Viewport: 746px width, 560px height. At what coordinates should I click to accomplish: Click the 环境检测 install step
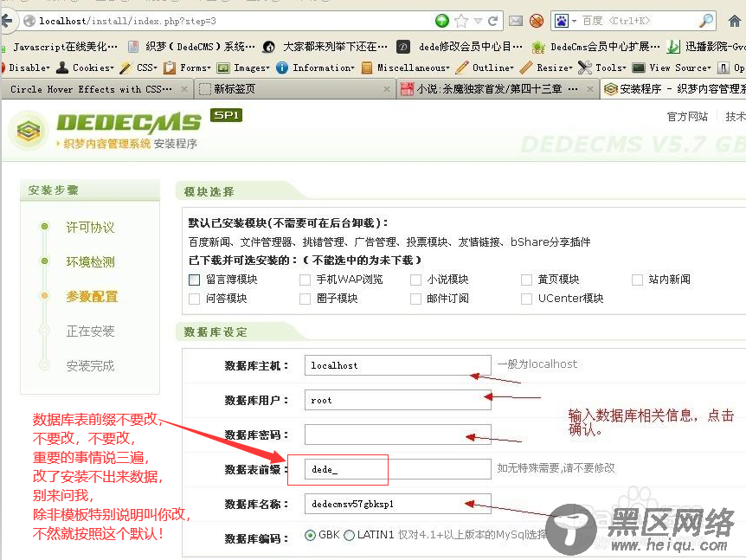pos(90,262)
